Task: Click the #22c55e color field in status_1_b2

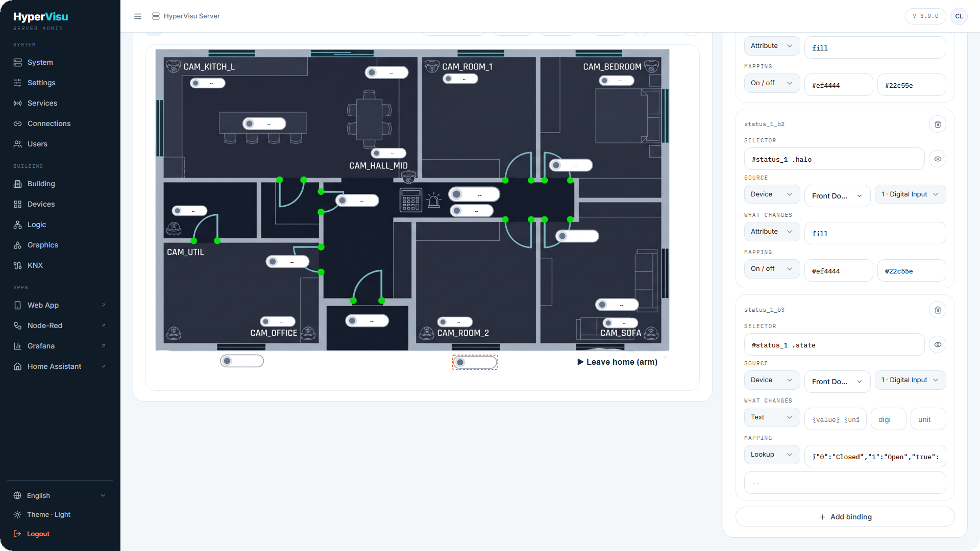Action: click(912, 271)
